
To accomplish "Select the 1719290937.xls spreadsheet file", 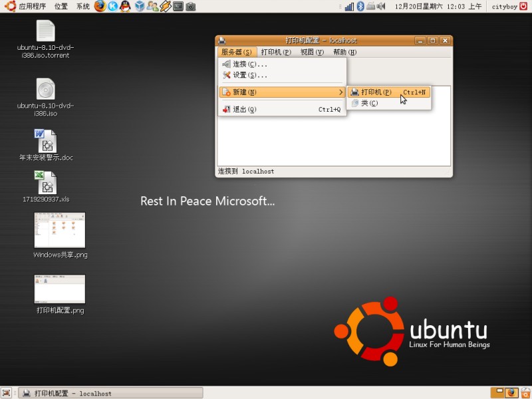I will (x=46, y=187).
